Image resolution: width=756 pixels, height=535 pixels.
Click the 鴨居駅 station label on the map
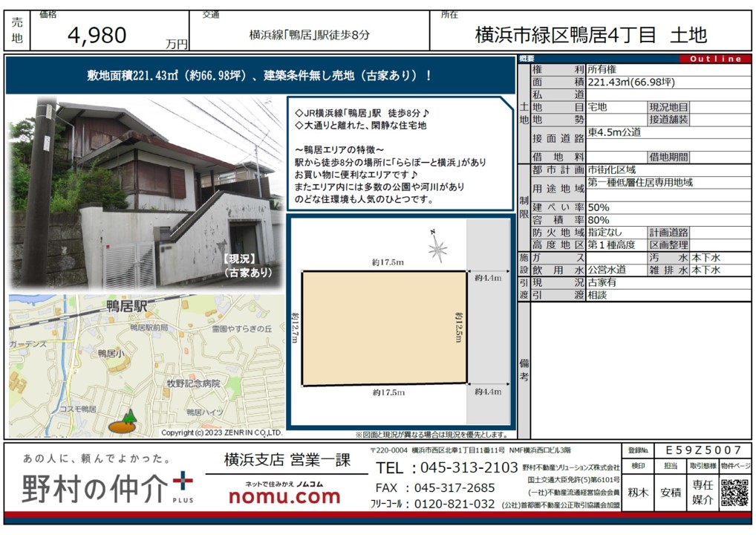point(126,306)
